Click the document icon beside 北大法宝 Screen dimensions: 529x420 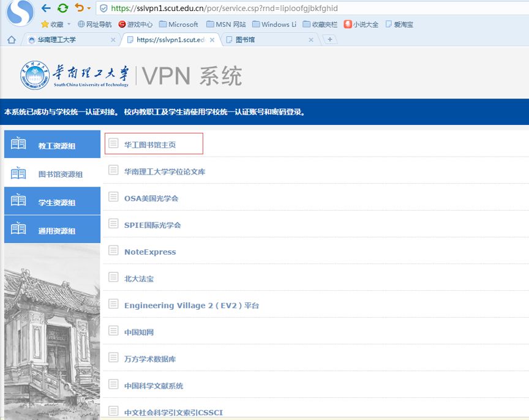[x=113, y=277]
